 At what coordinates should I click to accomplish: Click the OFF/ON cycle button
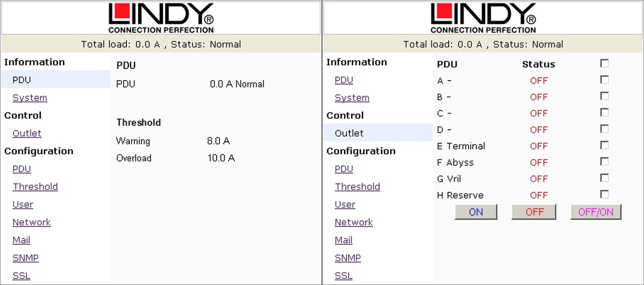coord(596,212)
